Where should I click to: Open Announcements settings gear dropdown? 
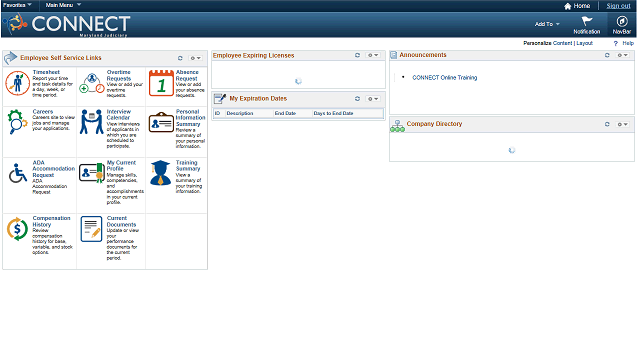click(x=623, y=55)
